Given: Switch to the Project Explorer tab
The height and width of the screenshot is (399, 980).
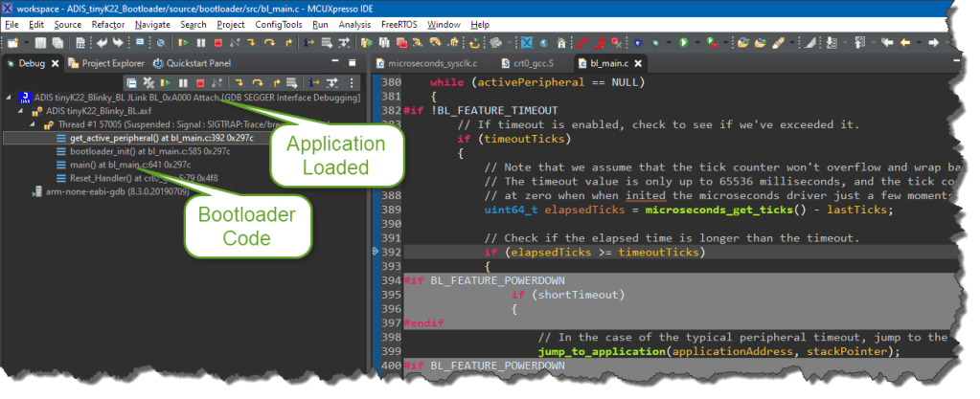Looking at the screenshot, I should point(106,63).
